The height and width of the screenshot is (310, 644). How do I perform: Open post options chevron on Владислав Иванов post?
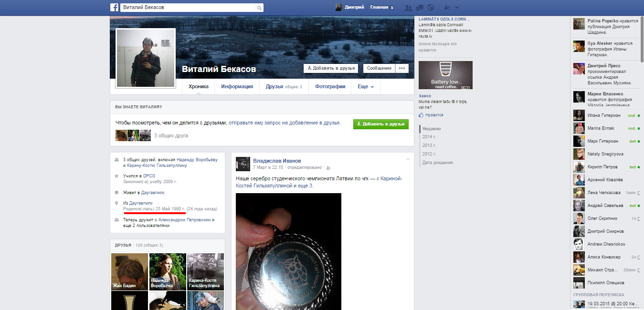click(408, 159)
